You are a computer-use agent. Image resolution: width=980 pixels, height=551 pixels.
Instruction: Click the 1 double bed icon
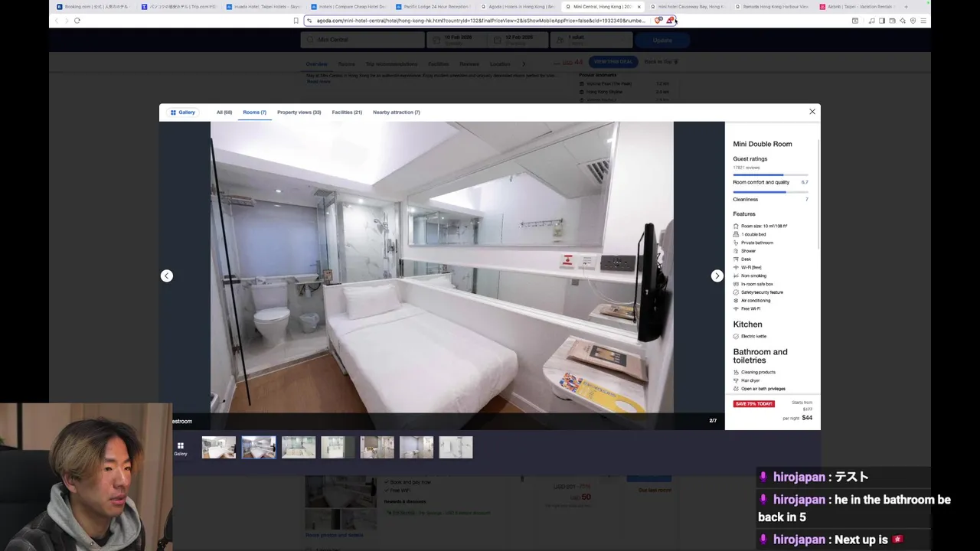tap(736, 234)
